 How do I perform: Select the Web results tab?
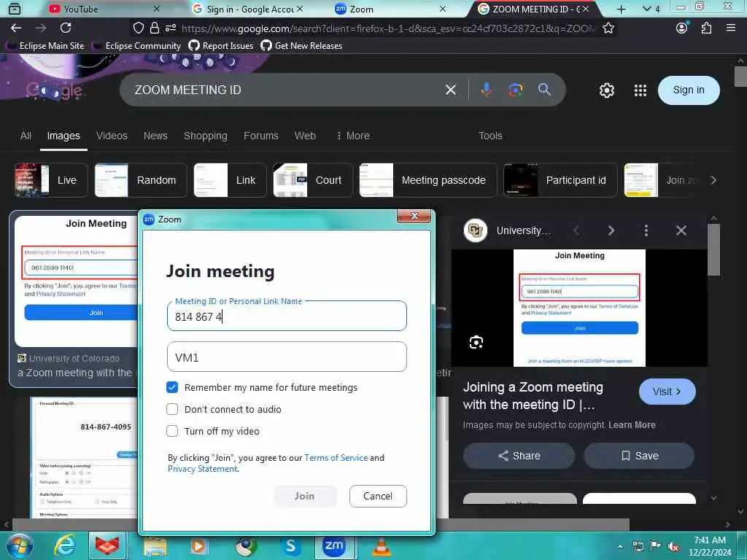click(x=305, y=136)
